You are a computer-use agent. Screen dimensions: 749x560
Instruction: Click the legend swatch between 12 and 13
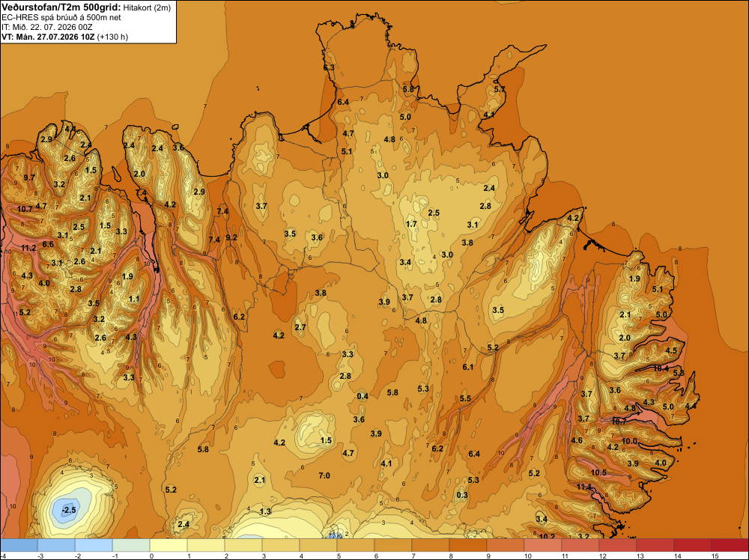pyautogui.click(x=617, y=545)
